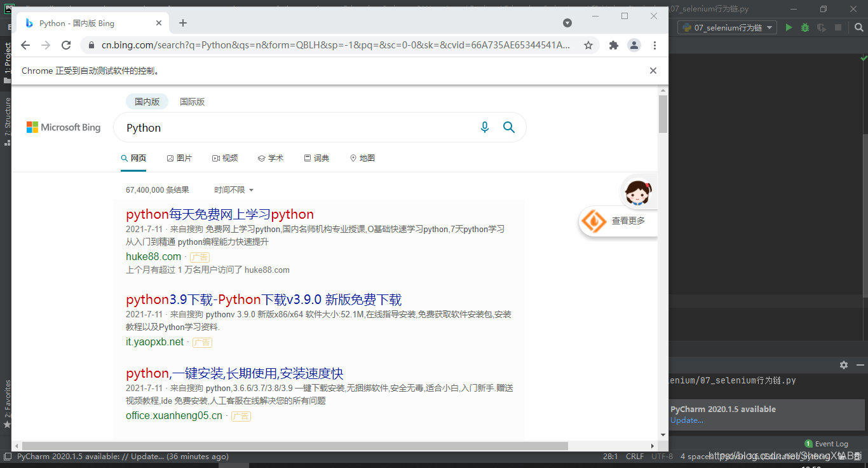The height and width of the screenshot is (468, 868).
Task: Click the Chrome horizontal scrollbar thumb
Action: coord(295,446)
